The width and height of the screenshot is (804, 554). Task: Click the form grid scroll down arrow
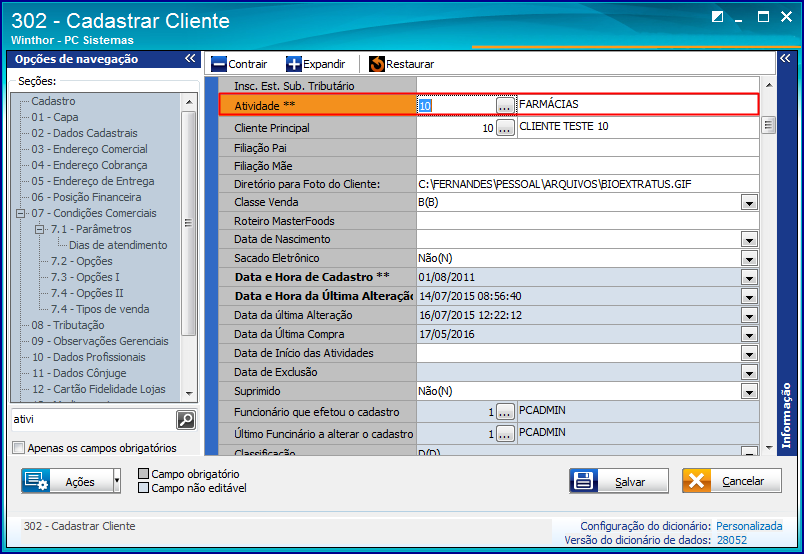click(x=769, y=447)
